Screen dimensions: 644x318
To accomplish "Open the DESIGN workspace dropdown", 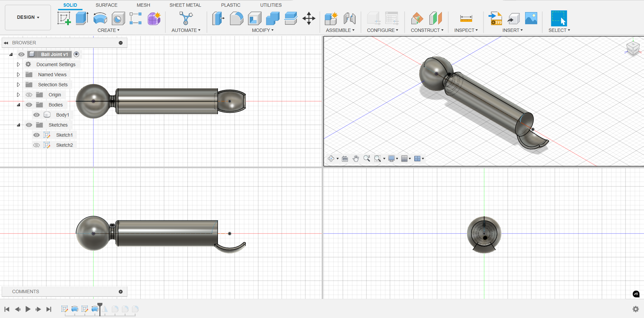I will [28, 17].
